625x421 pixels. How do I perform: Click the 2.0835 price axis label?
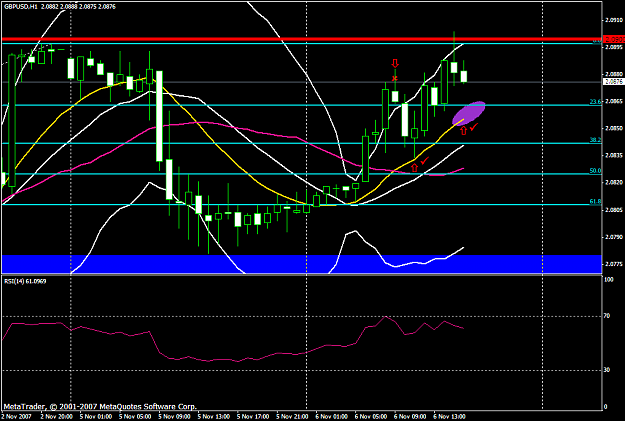click(x=614, y=155)
